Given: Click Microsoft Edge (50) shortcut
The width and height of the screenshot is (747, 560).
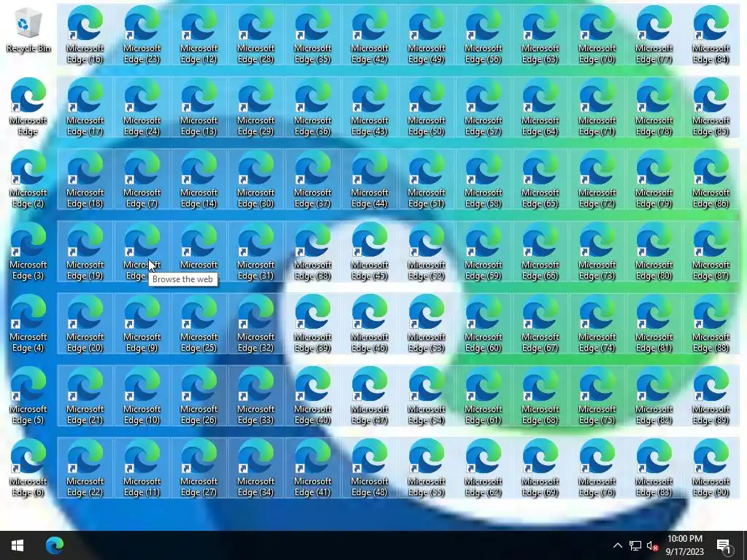Looking at the screenshot, I should [426, 106].
